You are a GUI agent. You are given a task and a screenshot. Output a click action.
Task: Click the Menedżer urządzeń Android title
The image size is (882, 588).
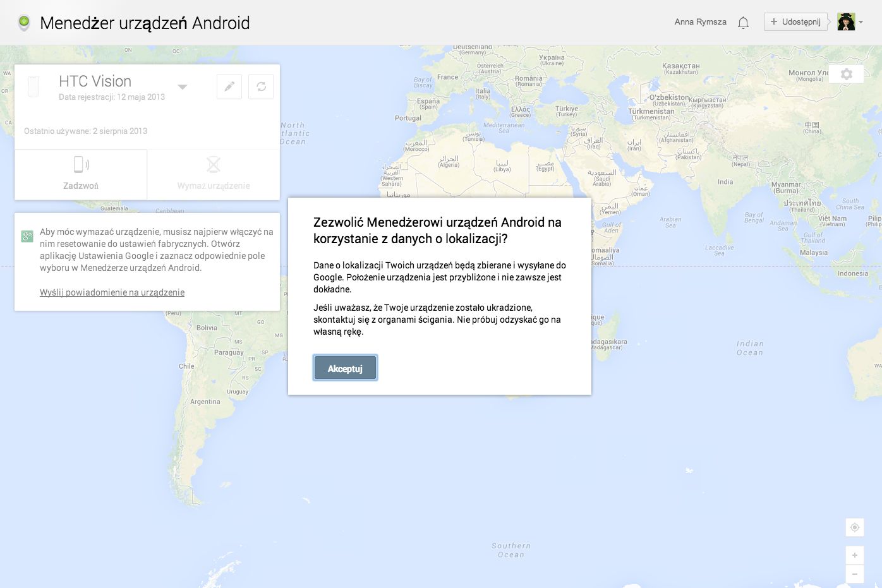tap(145, 23)
